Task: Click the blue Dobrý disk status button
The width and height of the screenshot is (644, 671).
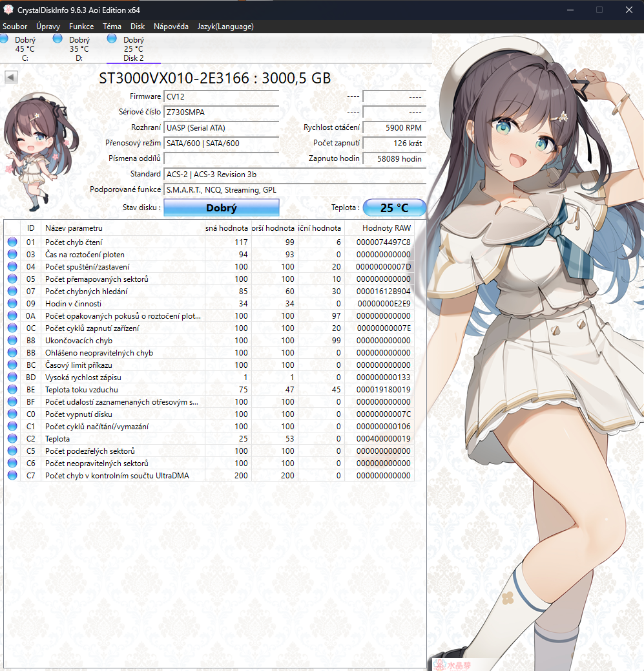Action: (222, 208)
